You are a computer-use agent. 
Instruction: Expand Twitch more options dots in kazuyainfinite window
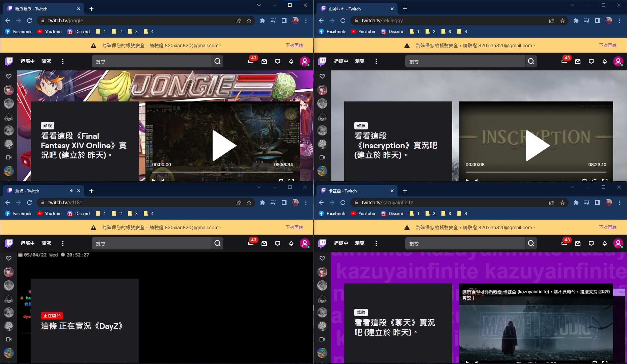376,243
